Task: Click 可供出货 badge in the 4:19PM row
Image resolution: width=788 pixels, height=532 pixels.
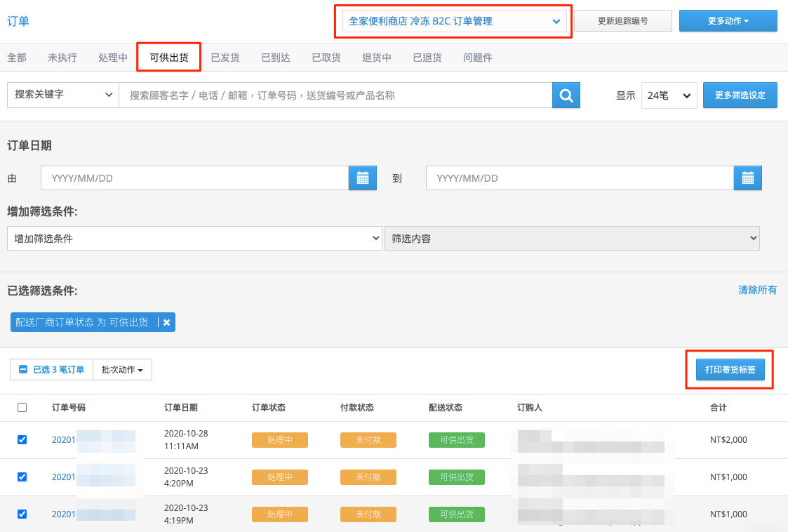Action: (x=457, y=514)
